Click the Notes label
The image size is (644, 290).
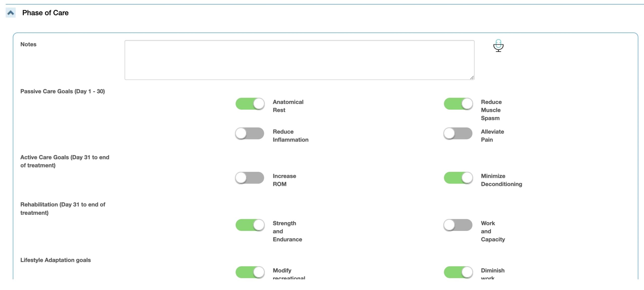(x=28, y=44)
